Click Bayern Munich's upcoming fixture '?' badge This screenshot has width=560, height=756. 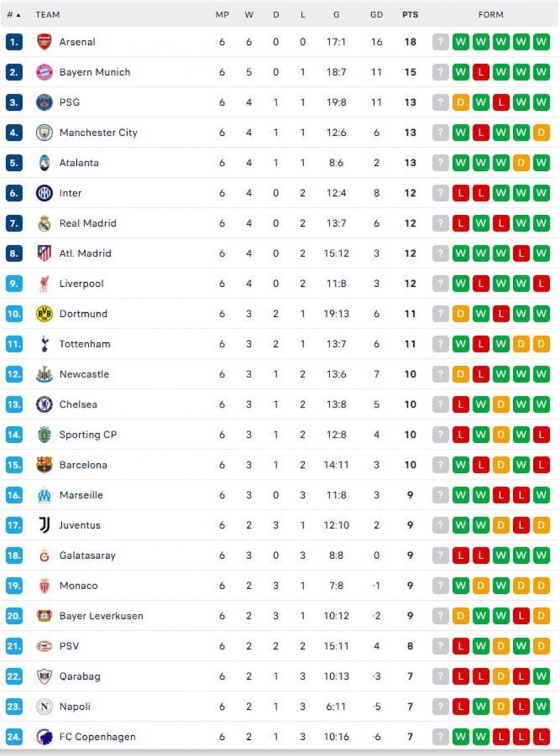point(440,72)
